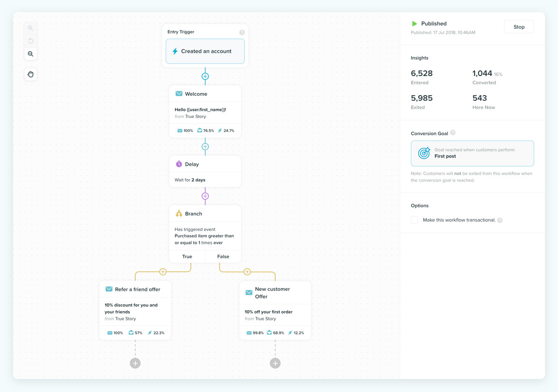Image resolution: width=558 pixels, height=392 pixels.
Task: Open the First post conversion goal box
Action: pyautogui.click(x=472, y=153)
